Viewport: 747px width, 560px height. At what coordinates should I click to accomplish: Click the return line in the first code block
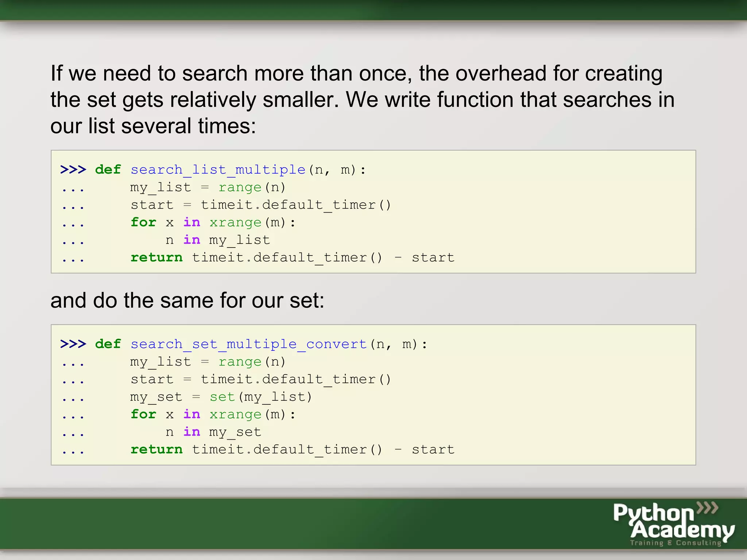pyautogui.click(x=293, y=257)
